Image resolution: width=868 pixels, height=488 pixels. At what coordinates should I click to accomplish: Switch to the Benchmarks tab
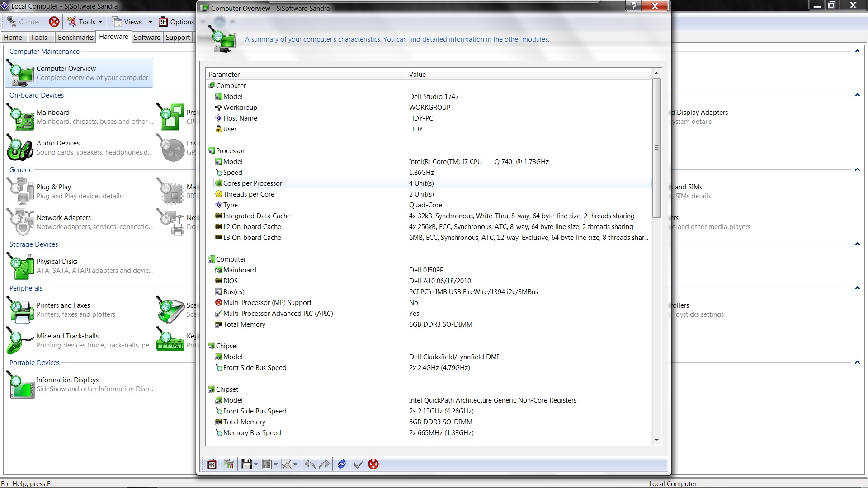tap(75, 37)
